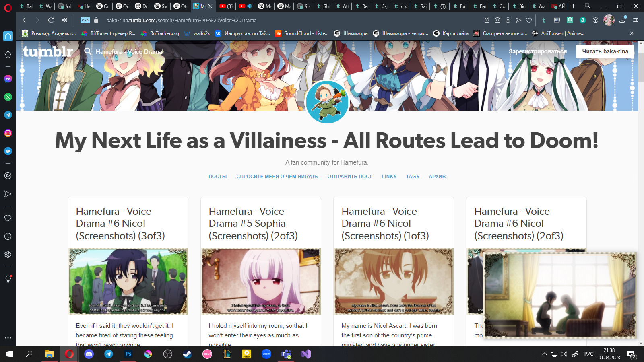644x362 pixels.
Task: Go to the TAGS navigation item
Action: 412,177
